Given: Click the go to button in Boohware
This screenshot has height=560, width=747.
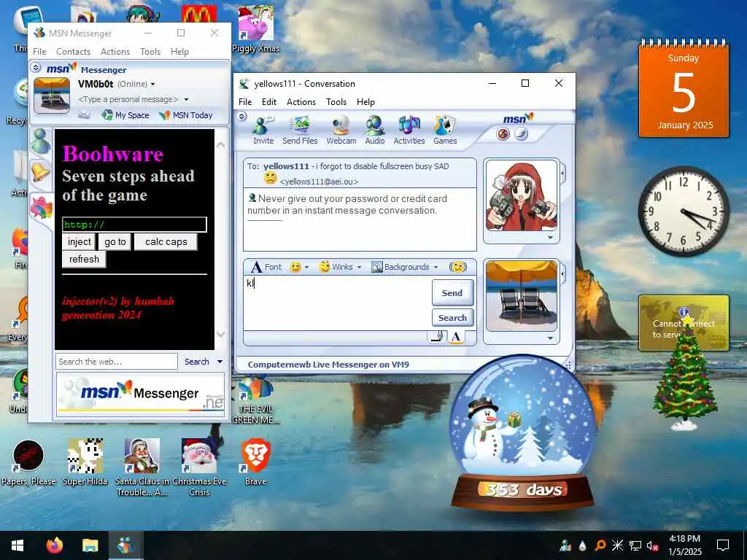Looking at the screenshot, I should coord(115,242).
